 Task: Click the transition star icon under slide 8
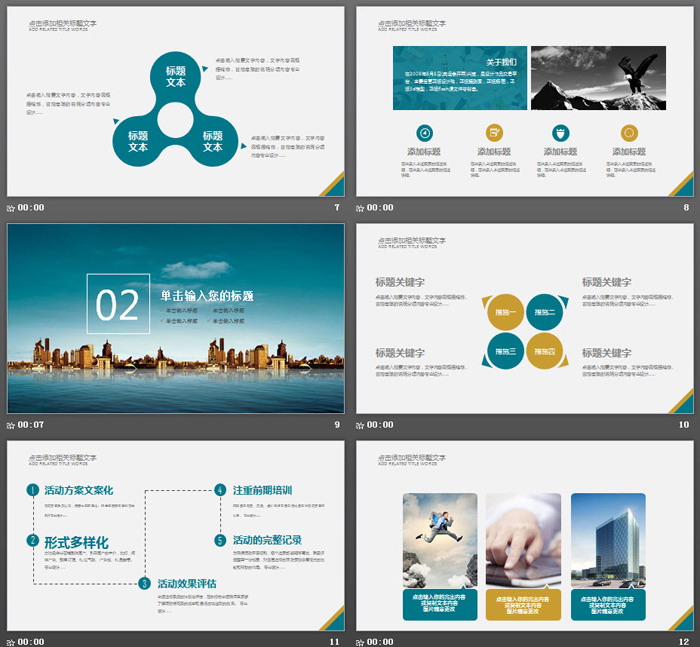pos(361,208)
